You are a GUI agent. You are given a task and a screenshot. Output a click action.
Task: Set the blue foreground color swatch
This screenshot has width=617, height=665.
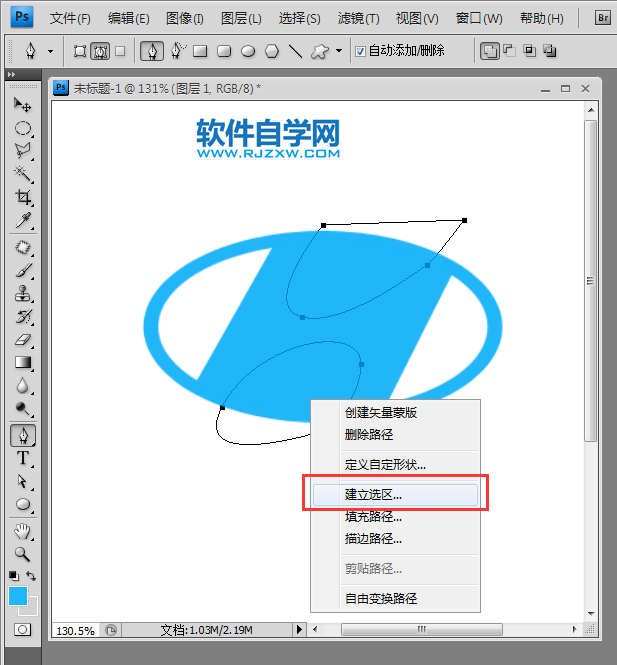pos(18,596)
